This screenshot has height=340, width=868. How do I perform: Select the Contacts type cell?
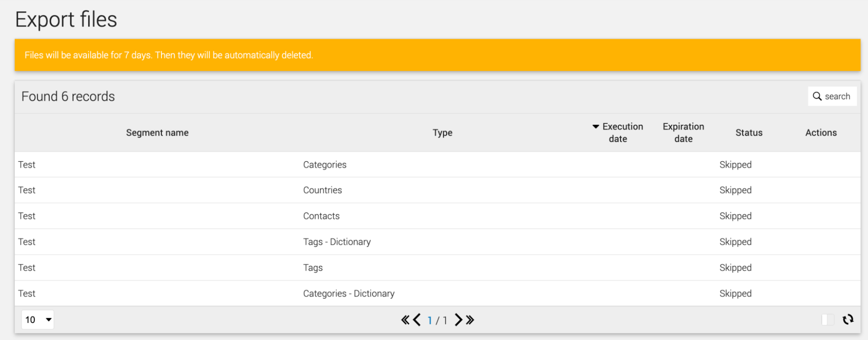point(321,216)
